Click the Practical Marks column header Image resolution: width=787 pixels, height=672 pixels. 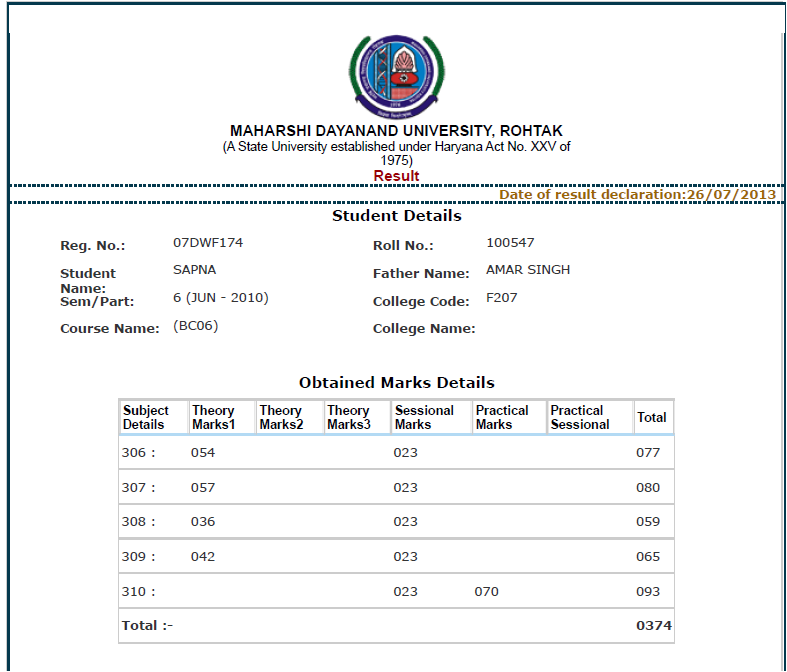(x=509, y=417)
